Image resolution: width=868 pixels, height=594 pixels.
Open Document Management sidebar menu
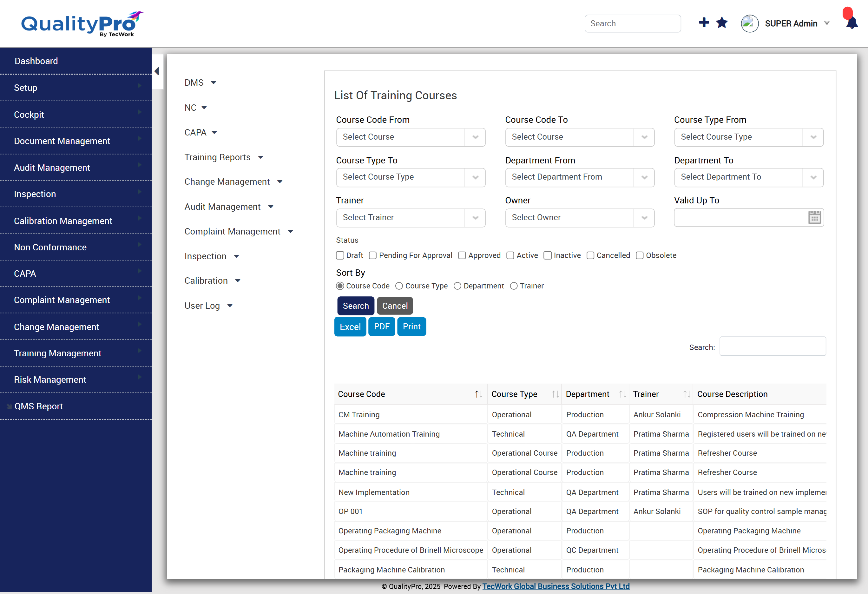point(62,141)
